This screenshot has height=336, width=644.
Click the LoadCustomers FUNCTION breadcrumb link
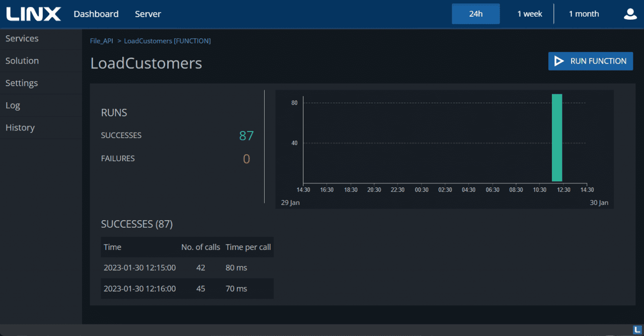coord(167,41)
